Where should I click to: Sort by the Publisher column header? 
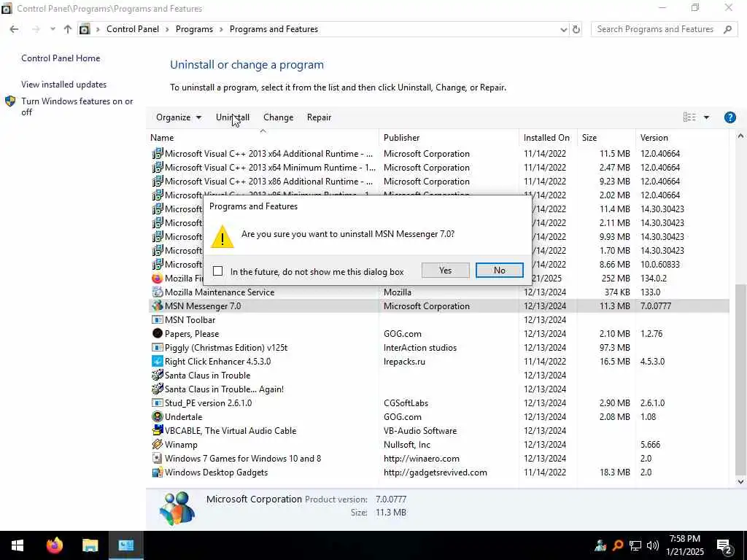(449, 138)
